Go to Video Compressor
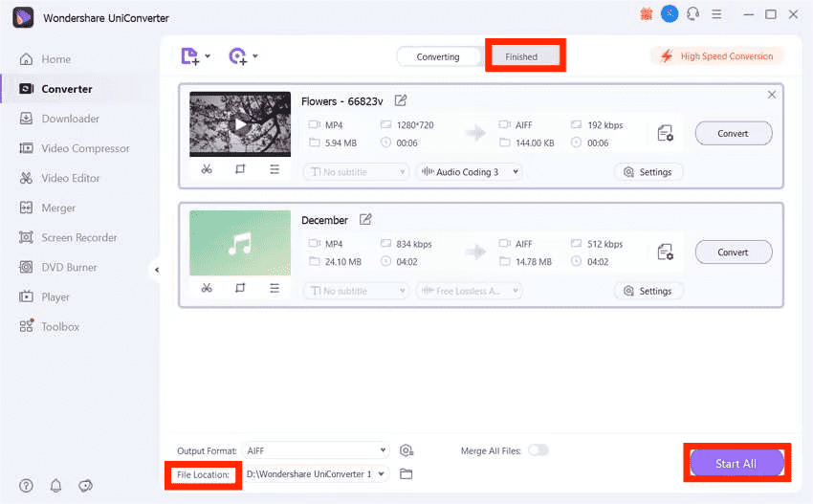 (x=75, y=148)
